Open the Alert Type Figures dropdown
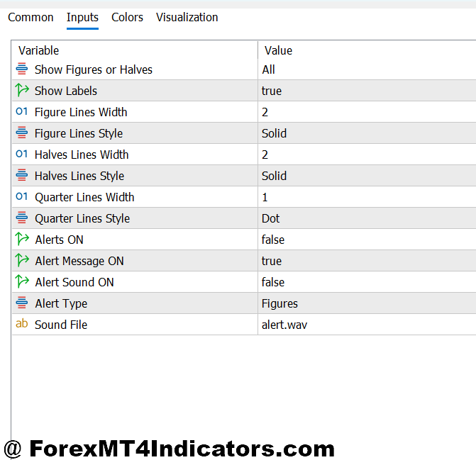Screen dimensions: 476x460 coord(279,303)
